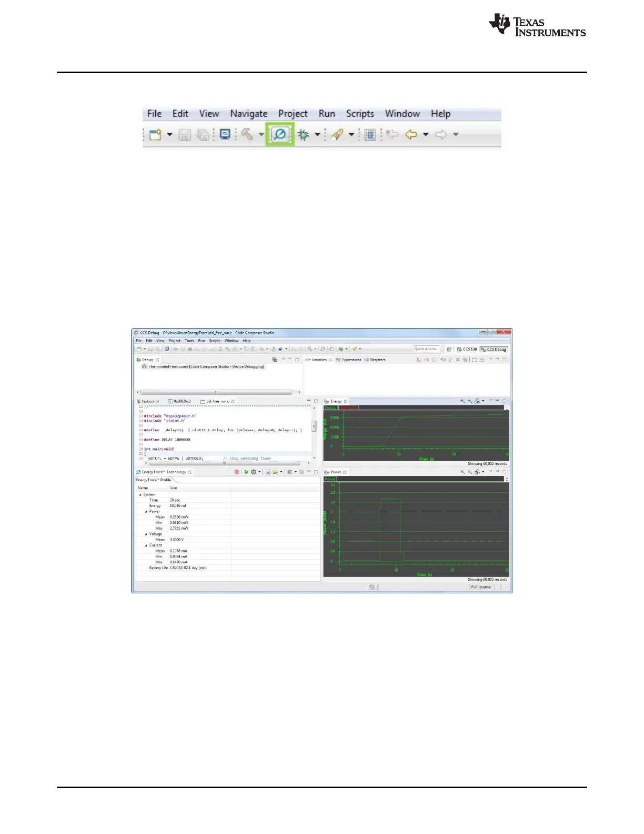
Task: Zoom in on the Power graph
Action: tap(462, 472)
